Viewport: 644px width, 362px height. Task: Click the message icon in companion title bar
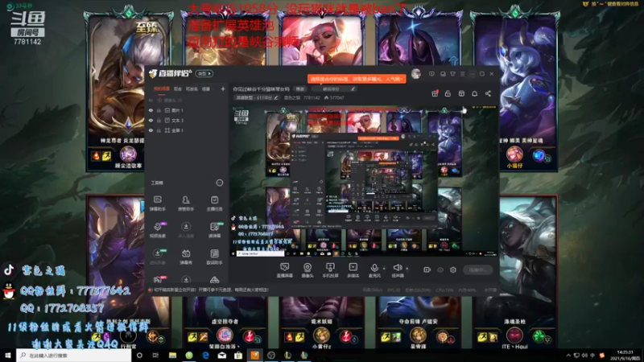click(x=431, y=74)
